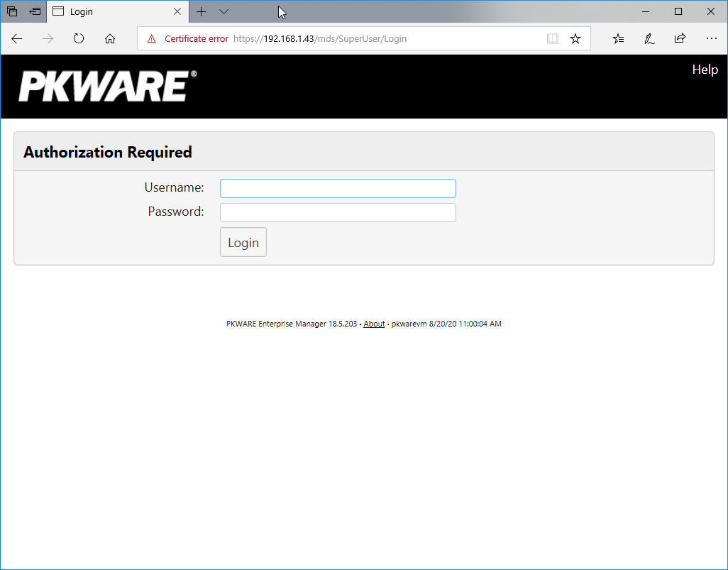Click the Share page icon
This screenshot has width=728, height=570.
coord(680,39)
